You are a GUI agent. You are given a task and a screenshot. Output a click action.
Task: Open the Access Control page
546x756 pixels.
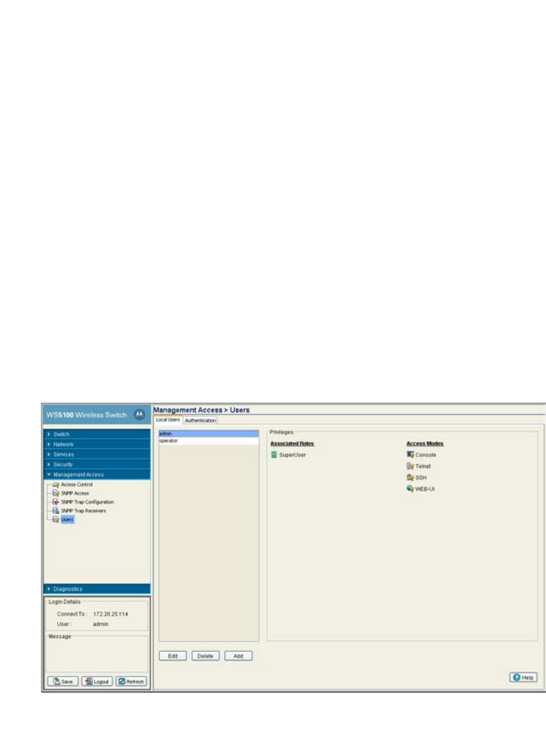(x=76, y=484)
